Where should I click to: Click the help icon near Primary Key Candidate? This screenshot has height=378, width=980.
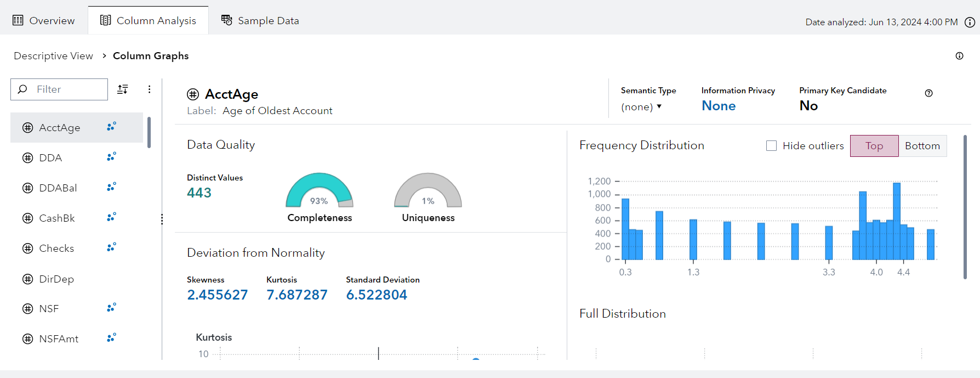click(x=928, y=93)
